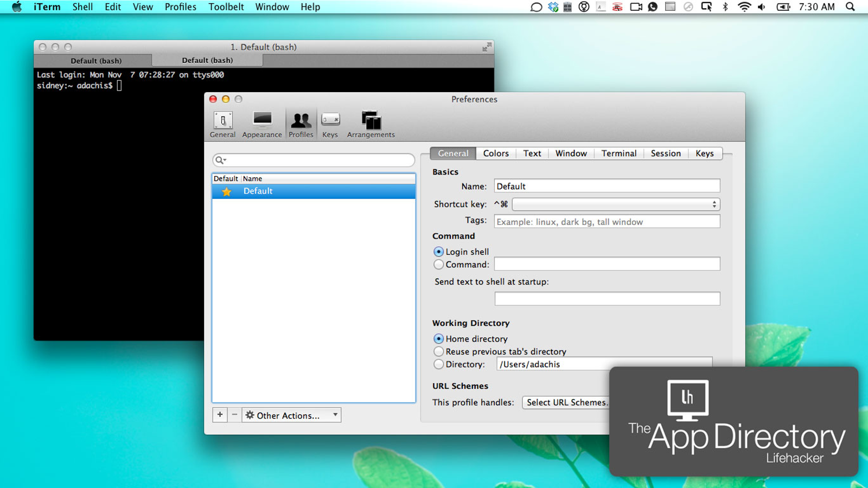Click the star icon of Default profile
This screenshot has width=868, height=488.
point(227,191)
